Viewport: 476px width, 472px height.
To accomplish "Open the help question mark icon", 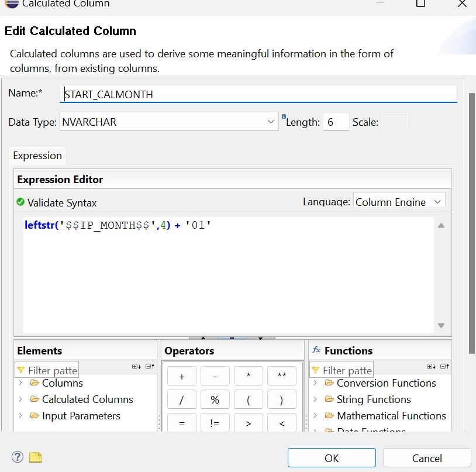I will [17, 457].
